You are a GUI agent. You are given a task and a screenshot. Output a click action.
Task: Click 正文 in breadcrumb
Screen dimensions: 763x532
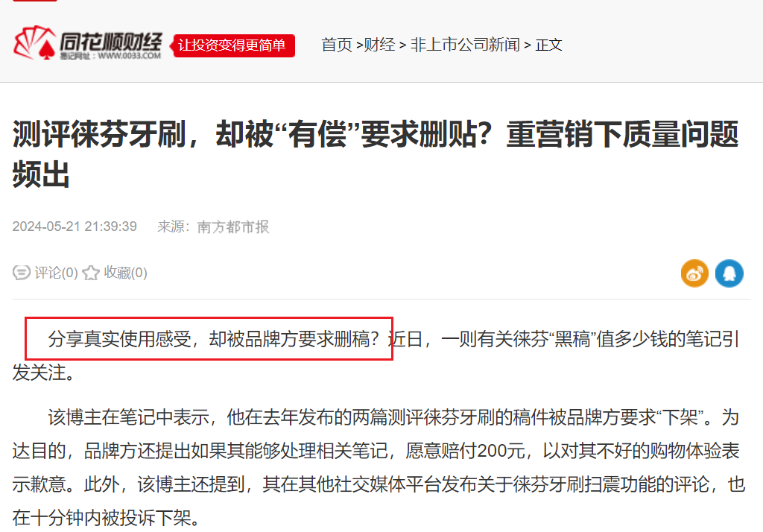pyautogui.click(x=549, y=45)
